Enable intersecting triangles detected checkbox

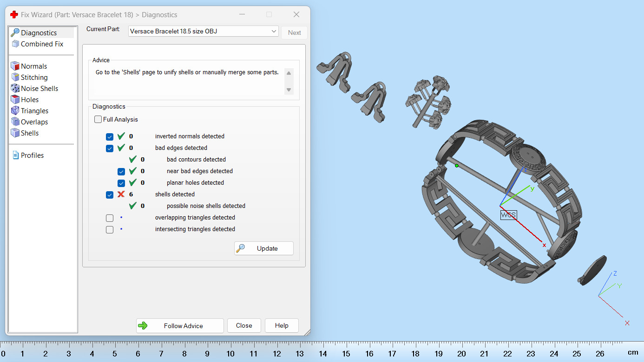pyautogui.click(x=110, y=230)
